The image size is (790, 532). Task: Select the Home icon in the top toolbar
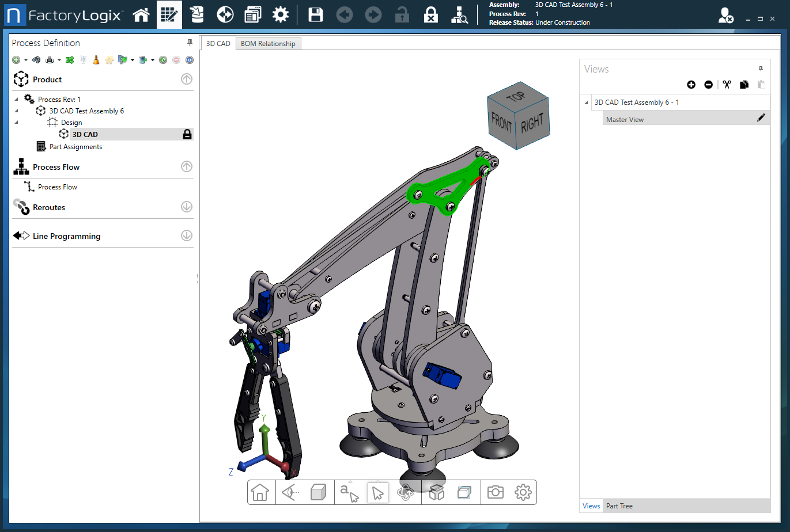tap(141, 14)
